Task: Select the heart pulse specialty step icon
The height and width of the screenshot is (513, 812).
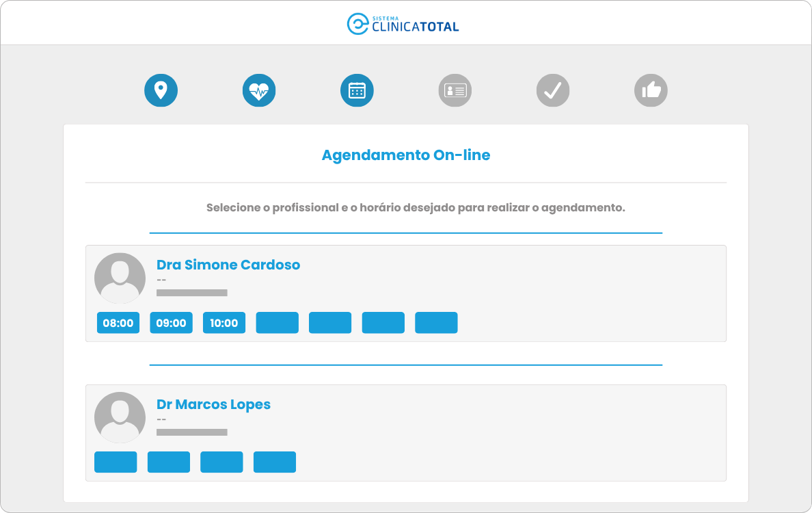Action: pyautogui.click(x=259, y=90)
